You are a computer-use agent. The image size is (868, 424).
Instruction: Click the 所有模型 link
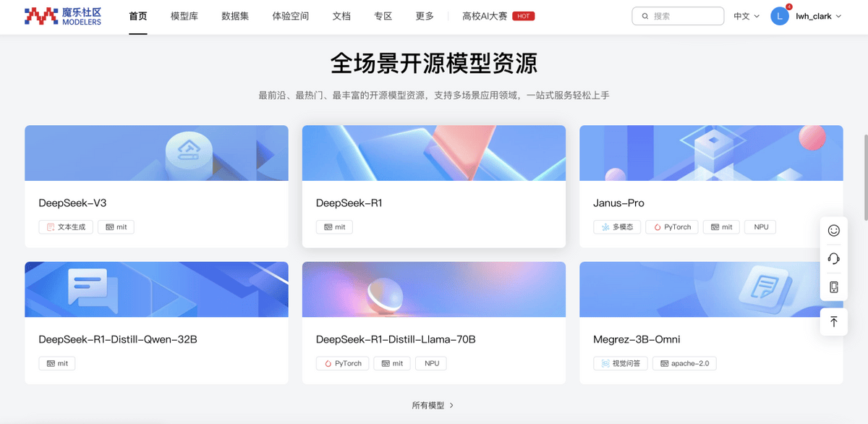pyautogui.click(x=433, y=405)
